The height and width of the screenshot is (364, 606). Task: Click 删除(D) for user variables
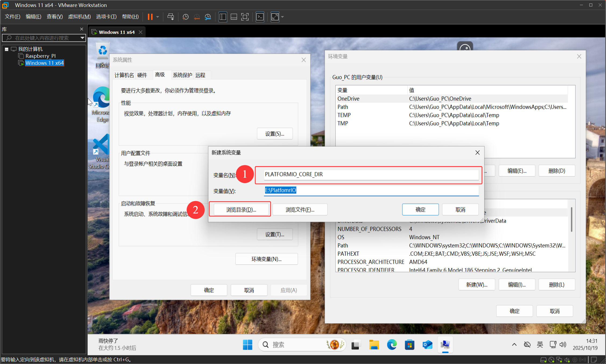[x=557, y=171]
